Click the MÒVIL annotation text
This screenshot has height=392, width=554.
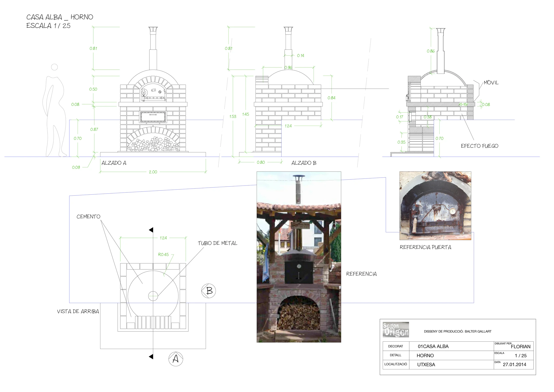[x=491, y=82]
